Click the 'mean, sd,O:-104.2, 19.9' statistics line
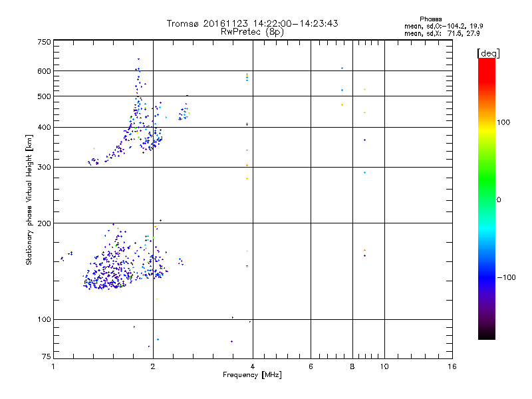532x399 pixels. [444, 26]
